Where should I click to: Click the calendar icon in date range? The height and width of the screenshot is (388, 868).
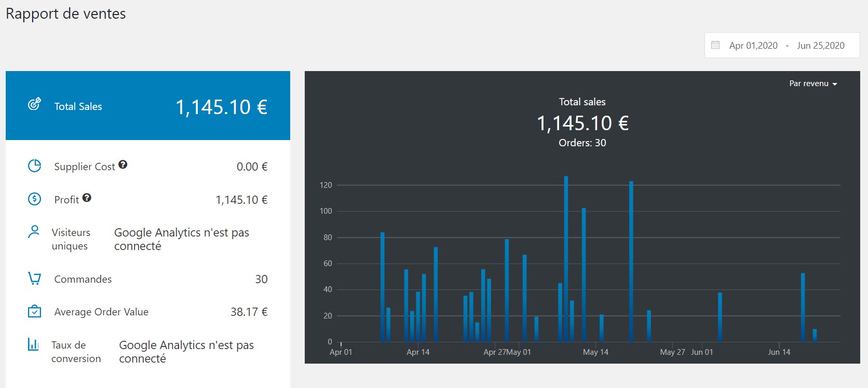tap(715, 45)
